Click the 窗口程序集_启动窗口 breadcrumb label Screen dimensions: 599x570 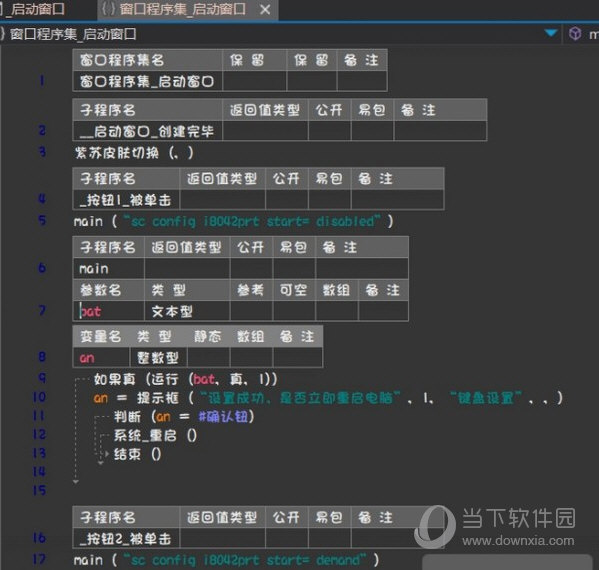(73, 34)
